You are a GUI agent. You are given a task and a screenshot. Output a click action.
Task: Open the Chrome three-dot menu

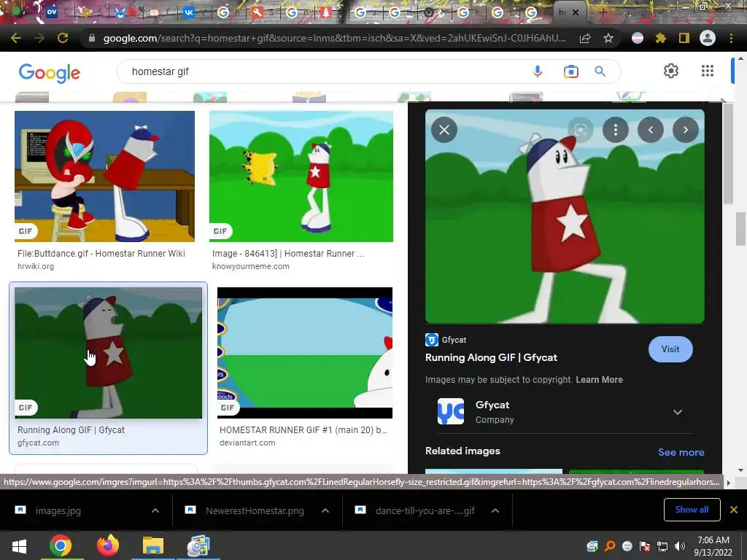tap(731, 38)
